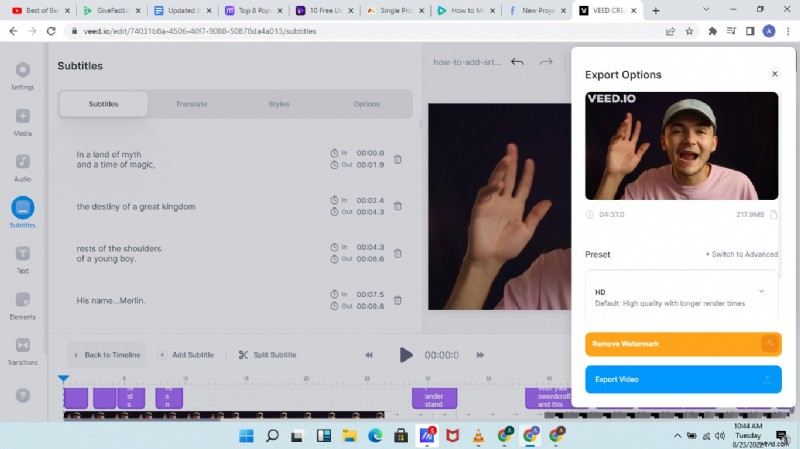Click Back to Timeline button

click(x=105, y=355)
